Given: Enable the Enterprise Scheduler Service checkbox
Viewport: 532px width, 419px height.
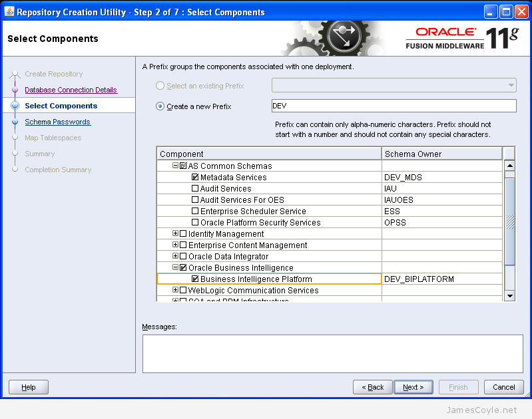Looking at the screenshot, I should coord(195,211).
